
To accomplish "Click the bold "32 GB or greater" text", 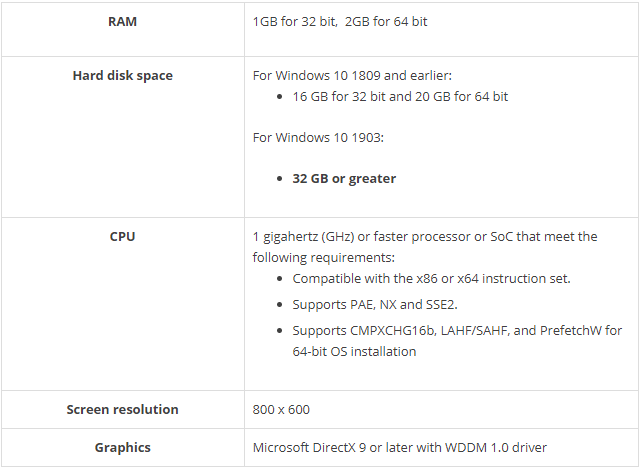I will [344, 179].
